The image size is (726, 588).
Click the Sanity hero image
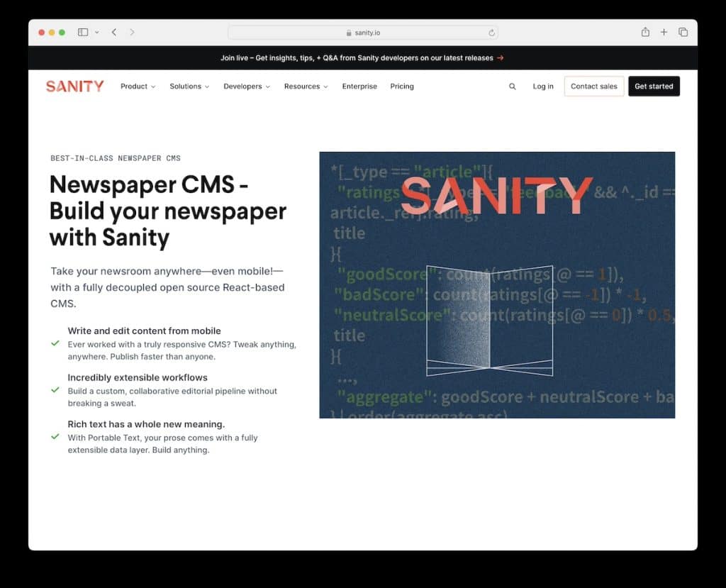[x=497, y=285]
